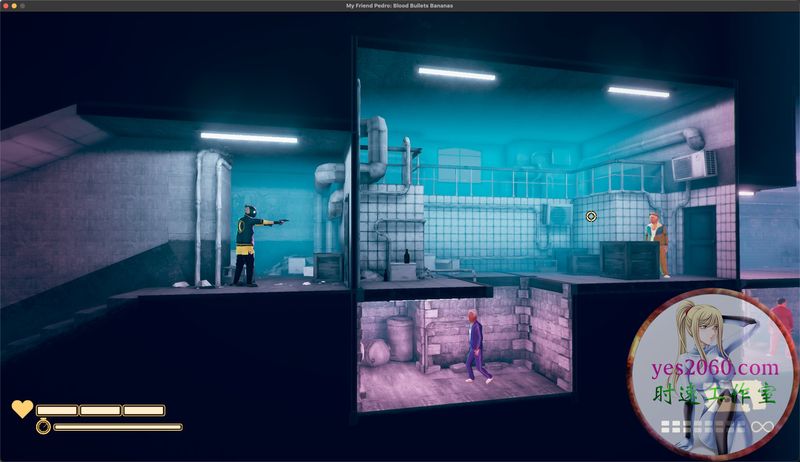Click the infinity ammo reserve symbol

click(x=763, y=427)
